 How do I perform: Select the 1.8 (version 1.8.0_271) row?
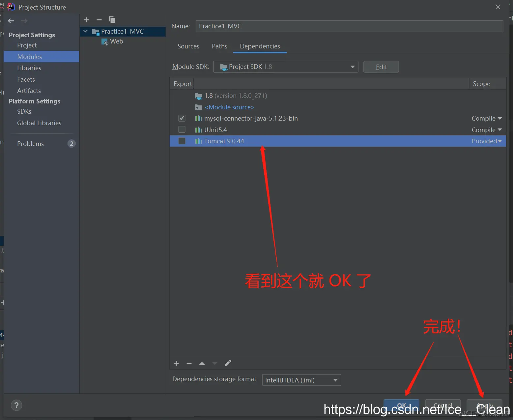(x=338, y=96)
